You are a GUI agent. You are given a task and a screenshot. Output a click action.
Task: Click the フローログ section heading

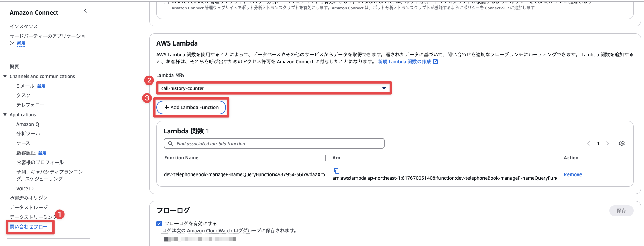(x=173, y=210)
